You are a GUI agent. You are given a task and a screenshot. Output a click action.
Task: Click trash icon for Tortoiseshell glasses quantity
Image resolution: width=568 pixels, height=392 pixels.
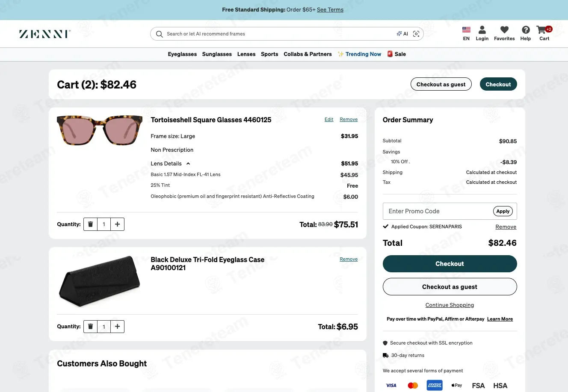click(x=90, y=224)
